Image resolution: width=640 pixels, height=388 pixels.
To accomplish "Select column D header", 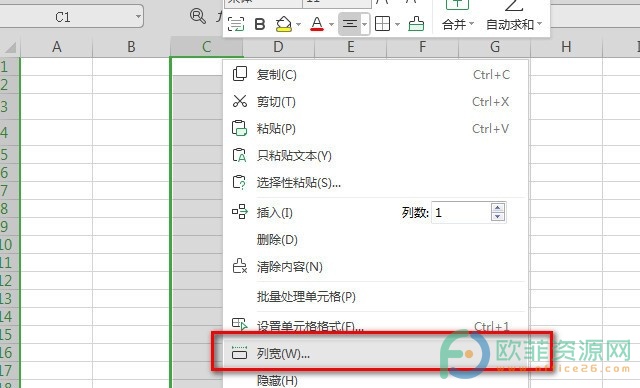I will 278,47.
